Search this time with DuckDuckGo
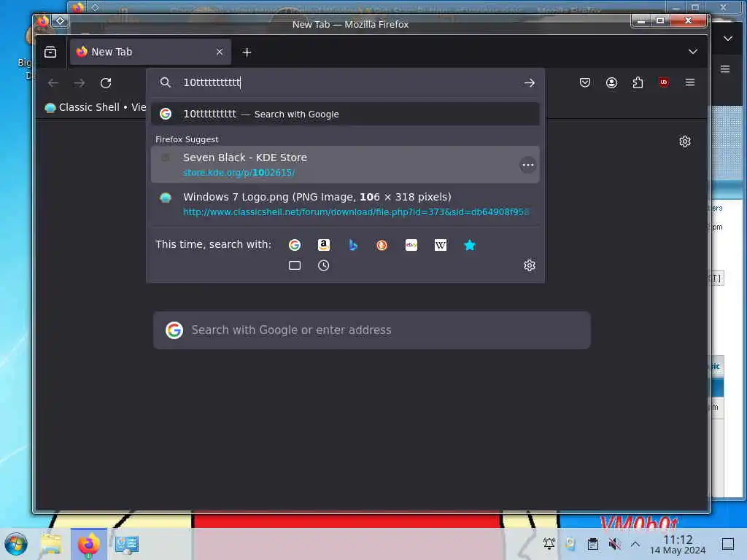This screenshot has width=747, height=560. tap(382, 245)
